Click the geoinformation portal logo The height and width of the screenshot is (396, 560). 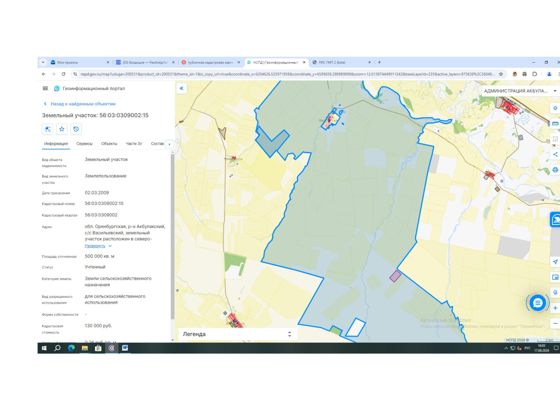(56, 88)
